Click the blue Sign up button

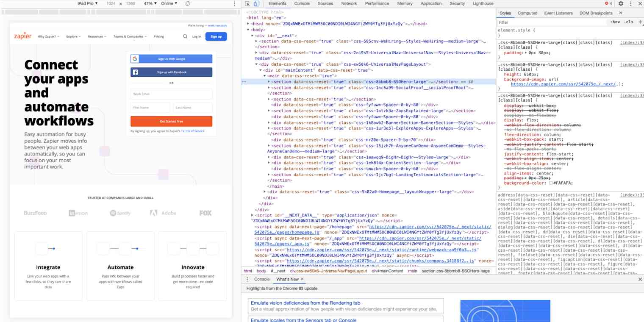(216, 36)
